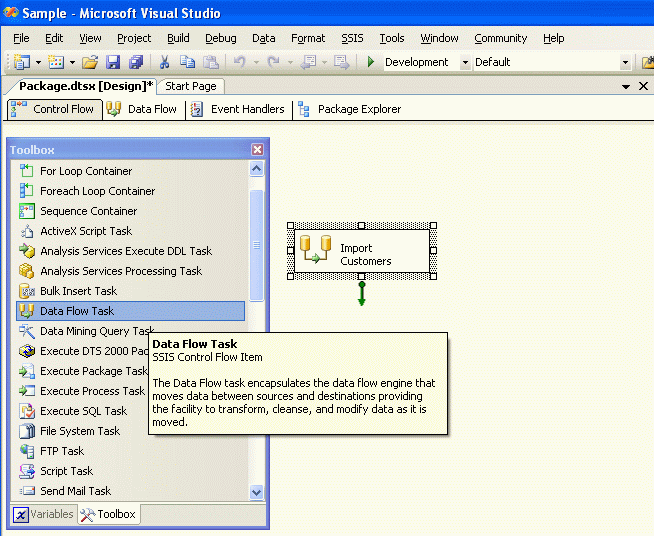Viewport: 654px width, 536px height.
Task: Click the Undo arrow icon
Action: pyautogui.click(x=239, y=62)
